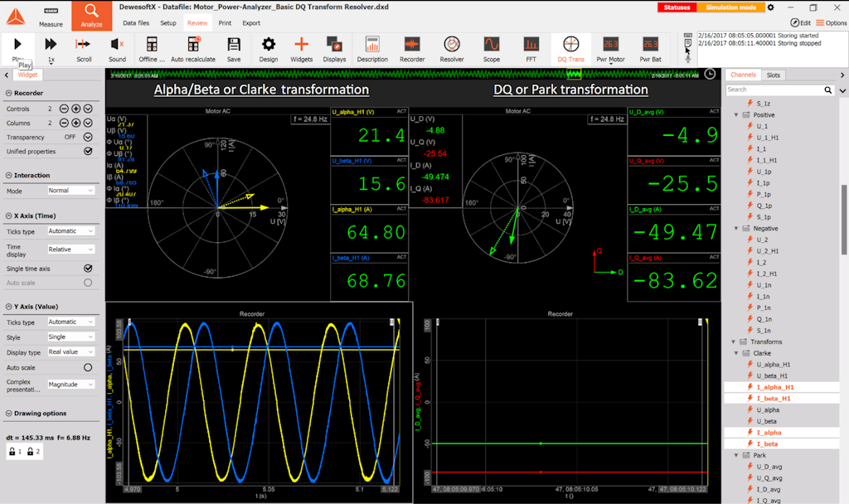Change the 1x playback speed

(51, 49)
